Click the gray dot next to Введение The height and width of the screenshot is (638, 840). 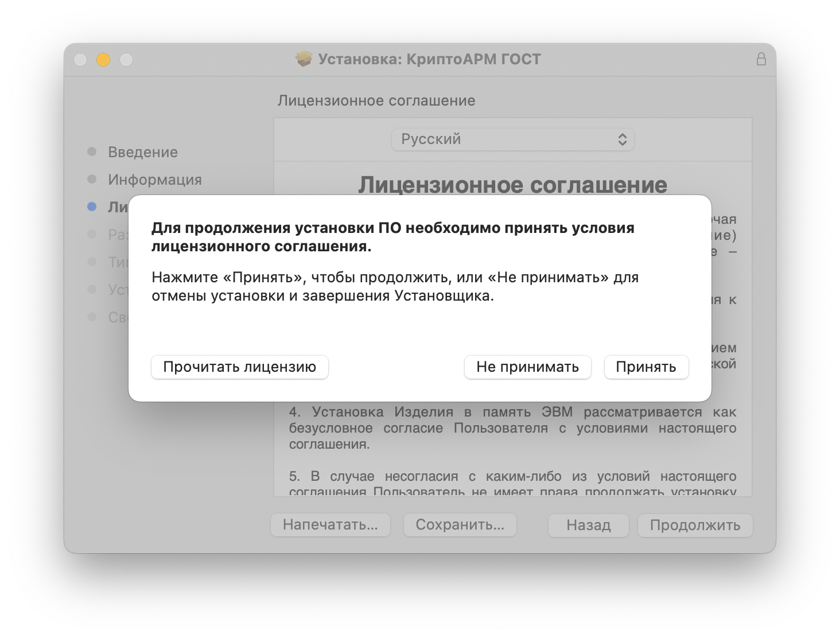[92, 151]
